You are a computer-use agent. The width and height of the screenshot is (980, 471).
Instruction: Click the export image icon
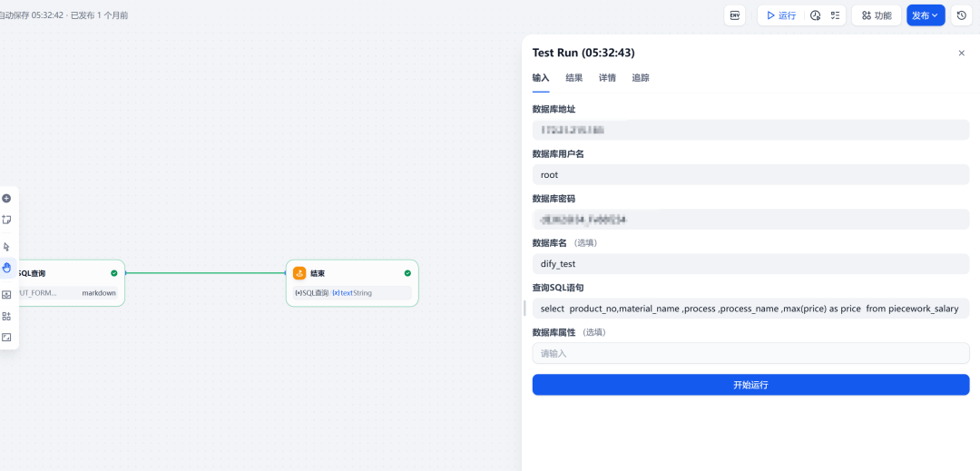pos(6,295)
